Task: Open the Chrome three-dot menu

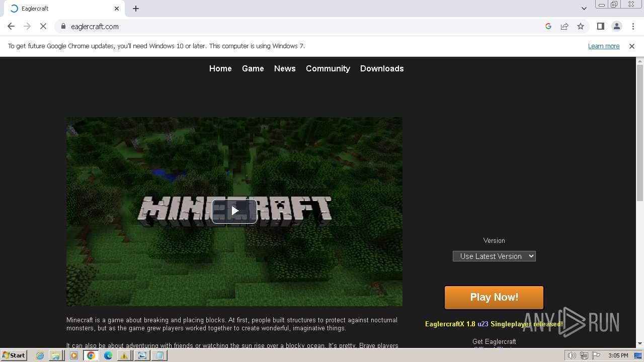Action: tap(633, 26)
